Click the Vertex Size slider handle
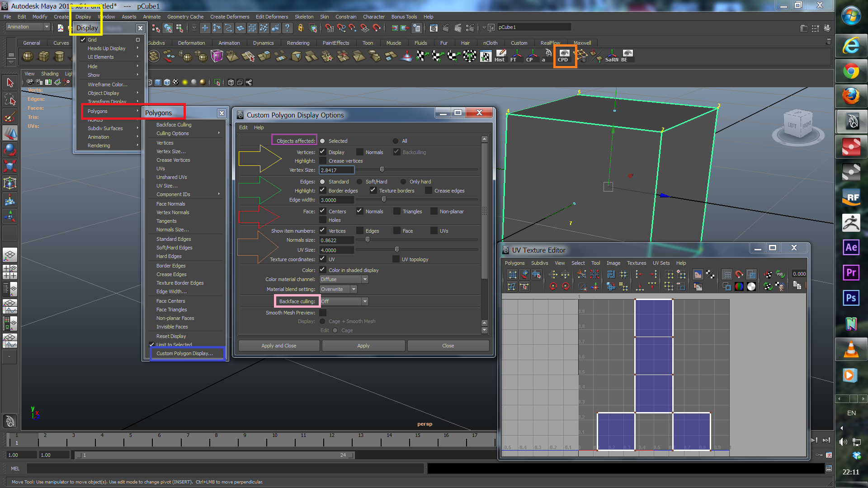The image size is (868, 488). click(382, 169)
